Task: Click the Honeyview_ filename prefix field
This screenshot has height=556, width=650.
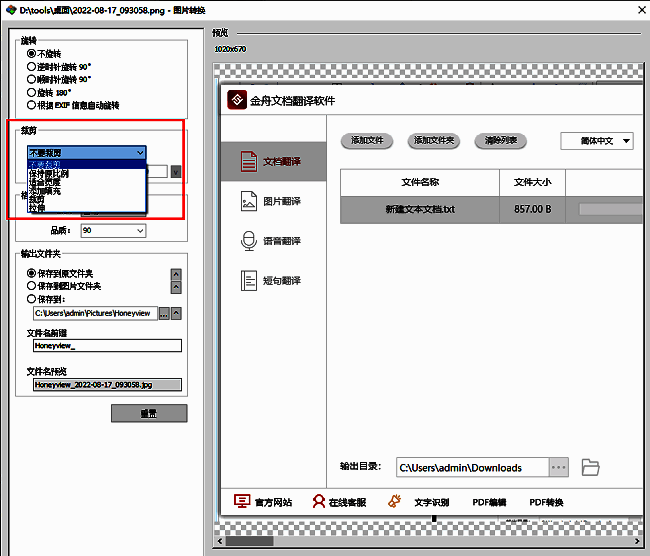Action: [106, 346]
